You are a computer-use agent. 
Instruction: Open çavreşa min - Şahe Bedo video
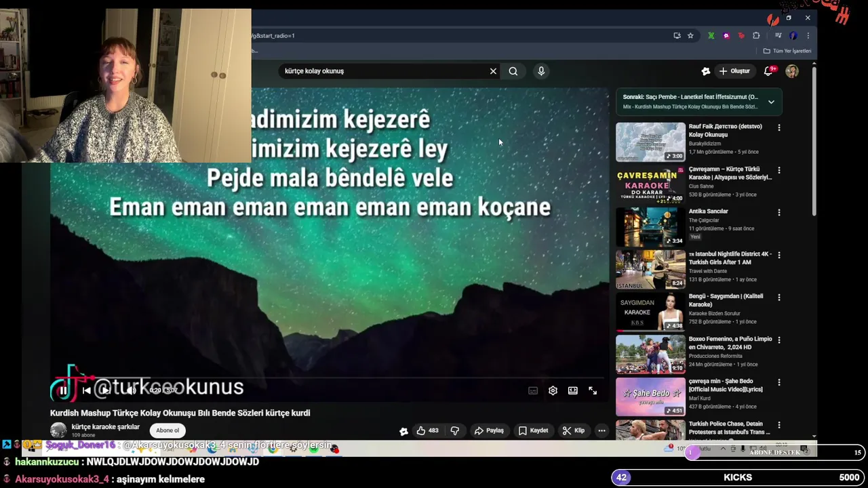pos(650,396)
